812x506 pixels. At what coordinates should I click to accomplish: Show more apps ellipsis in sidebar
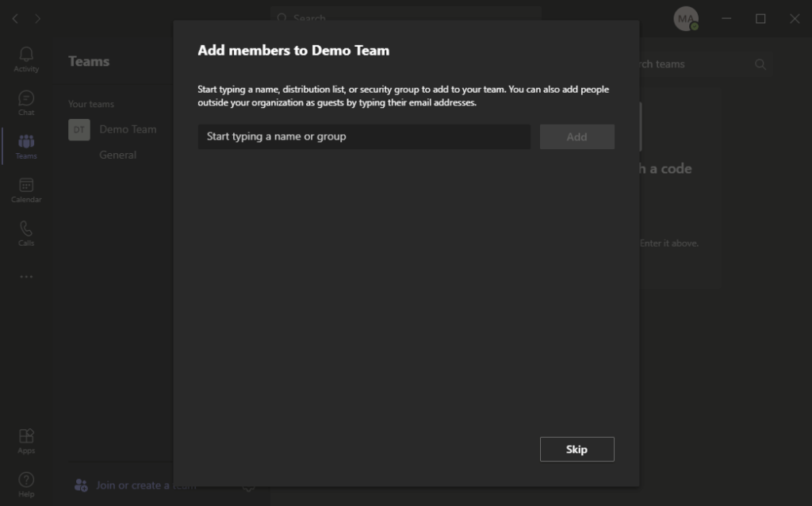coord(26,277)
